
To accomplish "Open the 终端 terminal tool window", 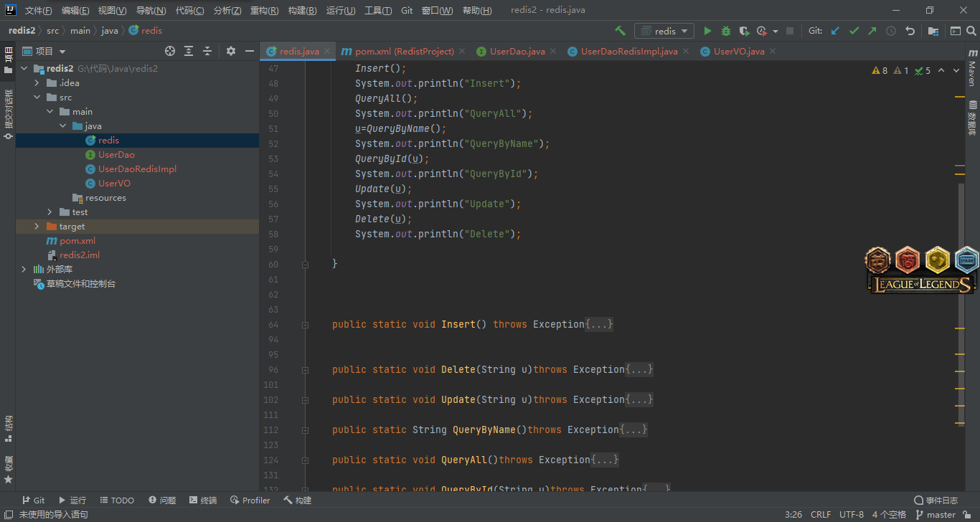I will [x=203, y=500].
